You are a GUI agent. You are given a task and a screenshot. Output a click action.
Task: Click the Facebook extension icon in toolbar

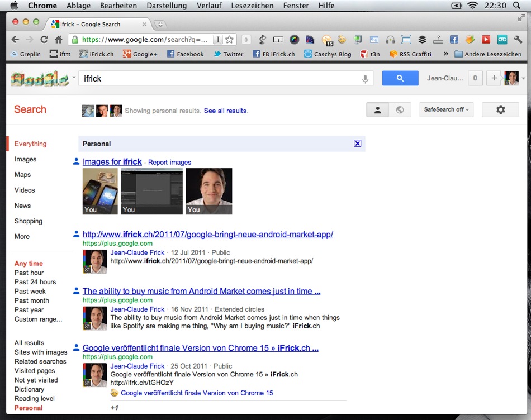(454, 40)
